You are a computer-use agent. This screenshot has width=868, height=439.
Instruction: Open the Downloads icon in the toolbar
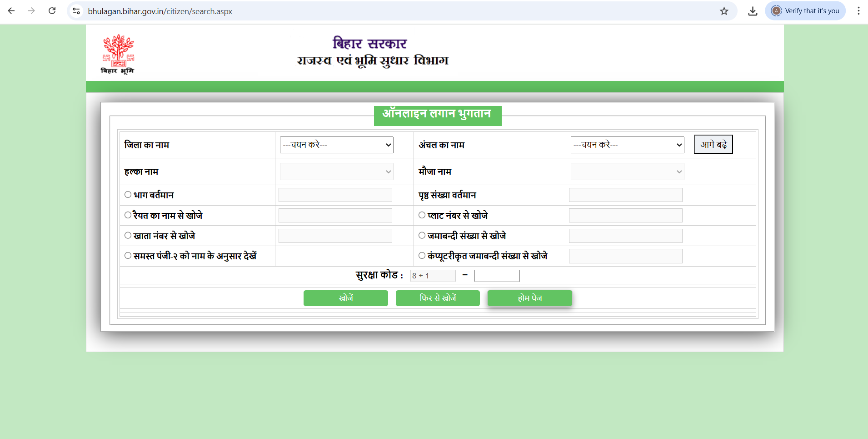coord(753,11)
